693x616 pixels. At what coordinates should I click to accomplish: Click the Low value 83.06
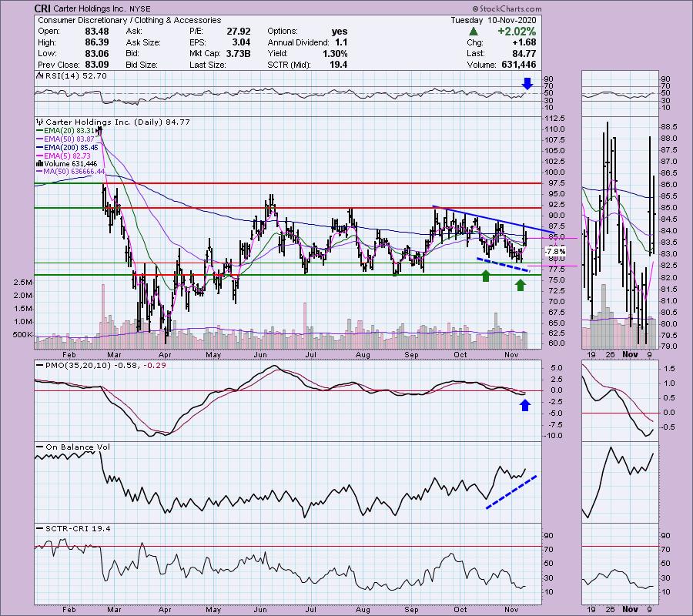pyautogui.click(x=97, y=53)
